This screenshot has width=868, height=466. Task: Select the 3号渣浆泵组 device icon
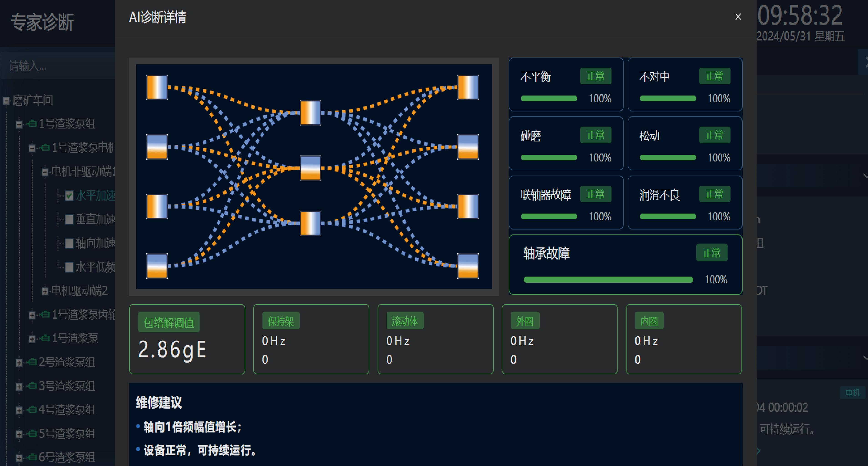pos(32,385)
